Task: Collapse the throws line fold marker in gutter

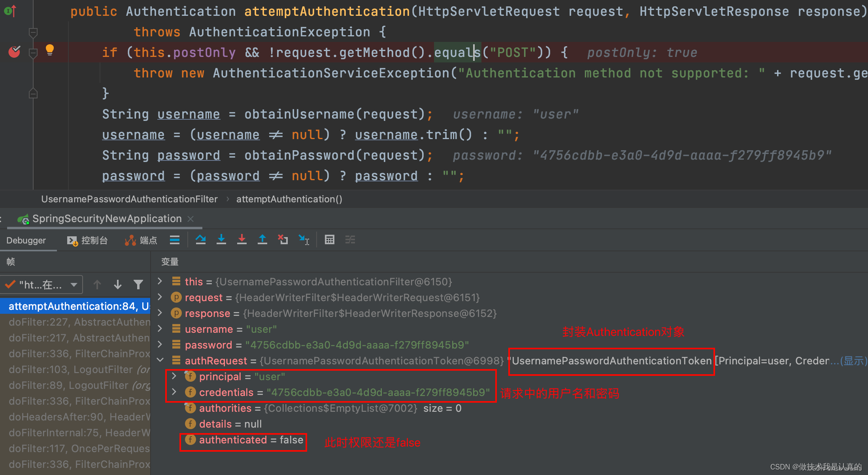Action: pos(33,32)
